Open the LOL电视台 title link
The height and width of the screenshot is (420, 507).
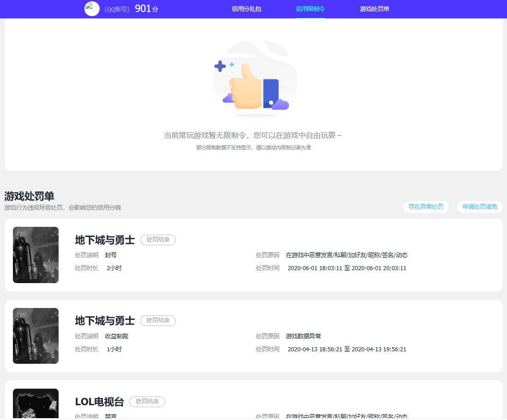[99, 402]
